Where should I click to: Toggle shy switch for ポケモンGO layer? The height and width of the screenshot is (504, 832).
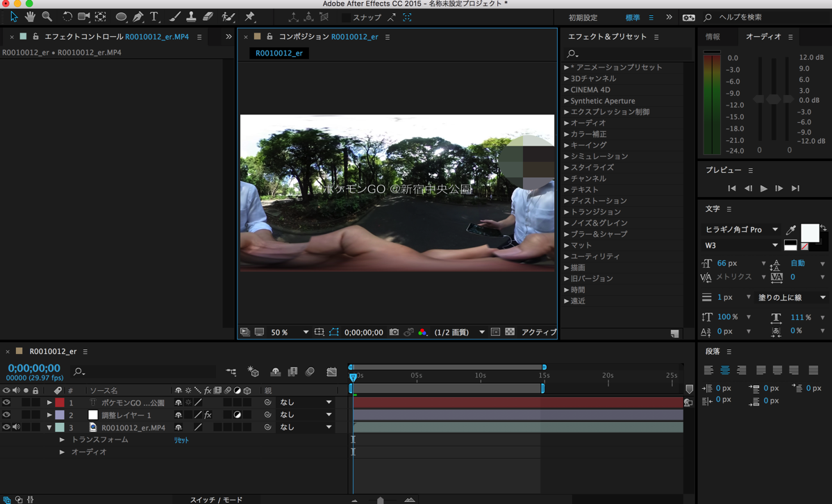178,403
